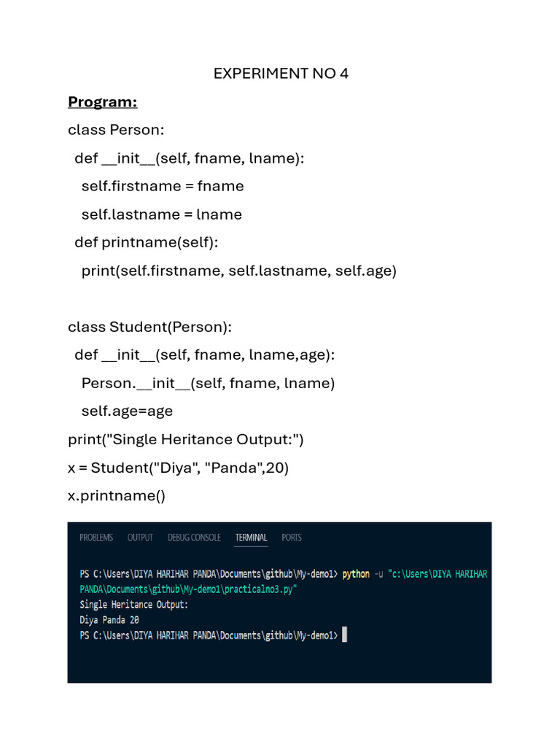
Task: Click the yellow "python" command in terminal
Action: [x=356, y=574]
